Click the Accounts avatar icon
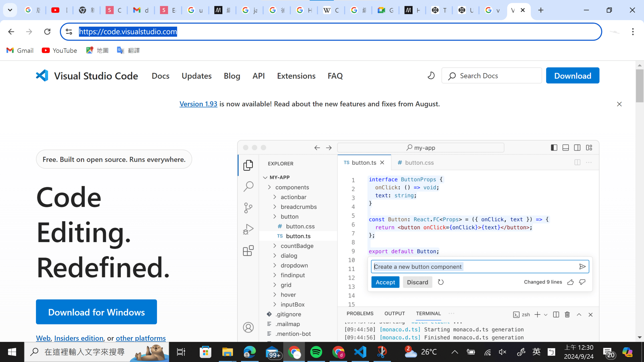Viewport: 644px width, 362px height. click(x=248, y=327)
